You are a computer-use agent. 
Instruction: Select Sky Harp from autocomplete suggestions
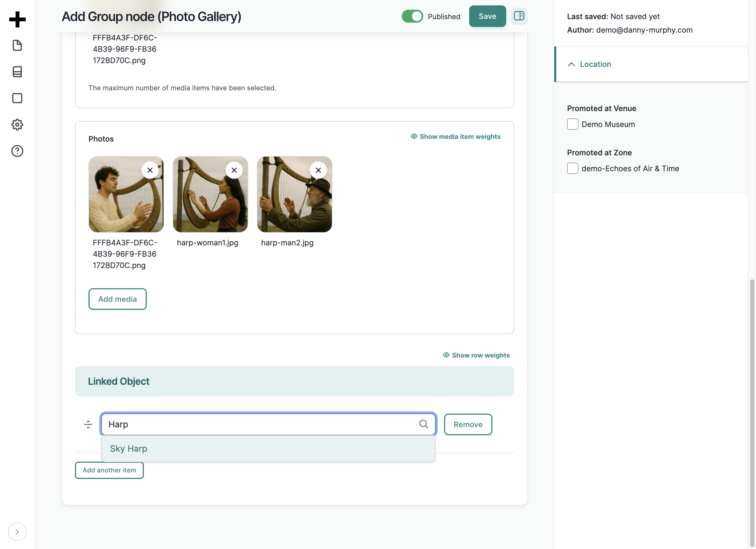268,448
